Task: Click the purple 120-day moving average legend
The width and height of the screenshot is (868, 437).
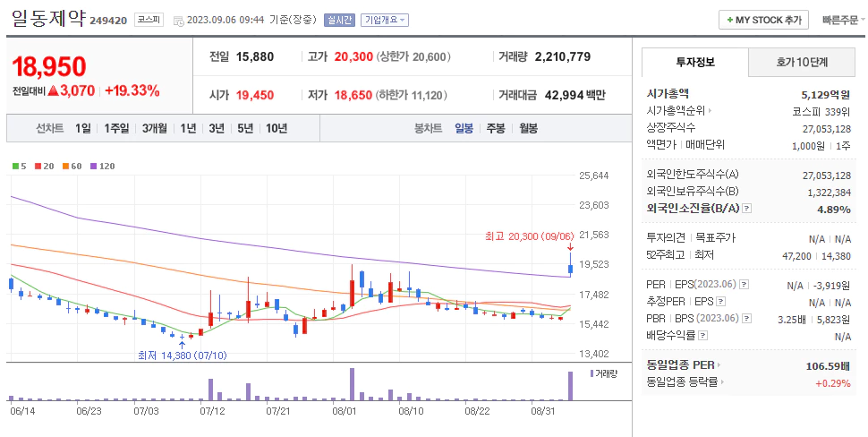Action: point(102,167)
